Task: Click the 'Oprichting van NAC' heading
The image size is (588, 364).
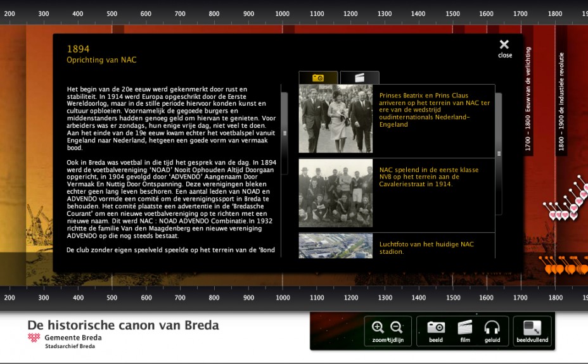Action: (x=101, y=60)
